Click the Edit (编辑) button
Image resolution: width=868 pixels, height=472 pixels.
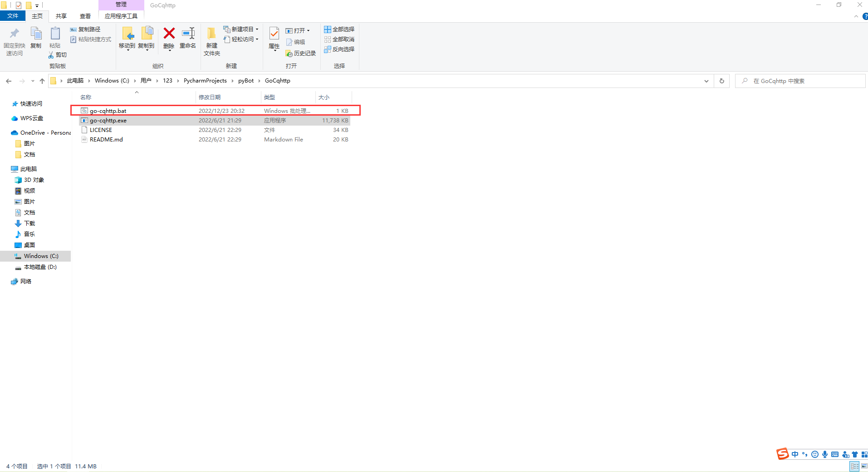pos(295,42)
